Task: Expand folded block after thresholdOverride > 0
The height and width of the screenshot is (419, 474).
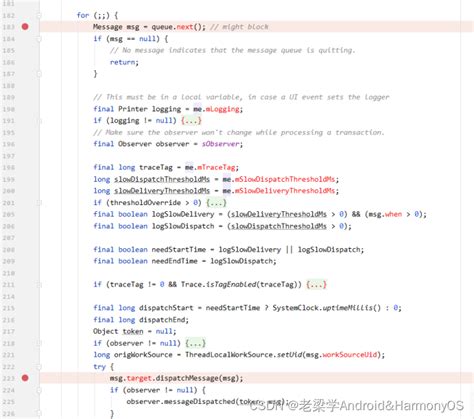Action: 216,203
